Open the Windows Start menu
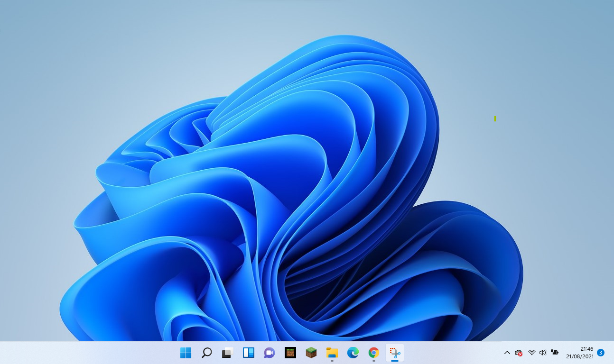614x364 pixels. click(186, 353)
